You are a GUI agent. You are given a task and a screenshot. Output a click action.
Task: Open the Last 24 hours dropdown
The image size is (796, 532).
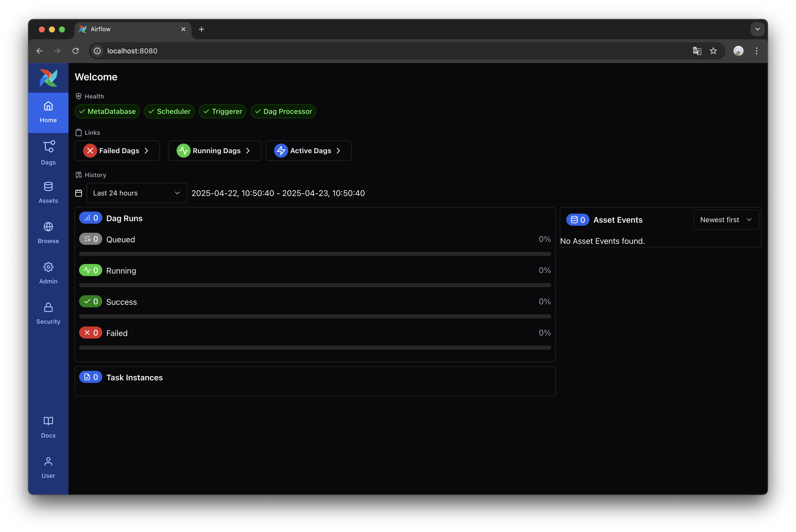point(137,193)
